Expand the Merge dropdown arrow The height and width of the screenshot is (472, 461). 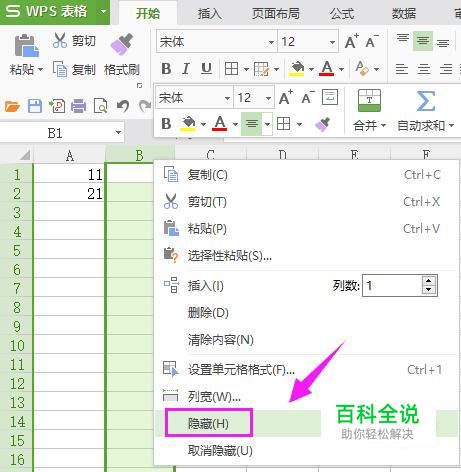pos(383,125)
